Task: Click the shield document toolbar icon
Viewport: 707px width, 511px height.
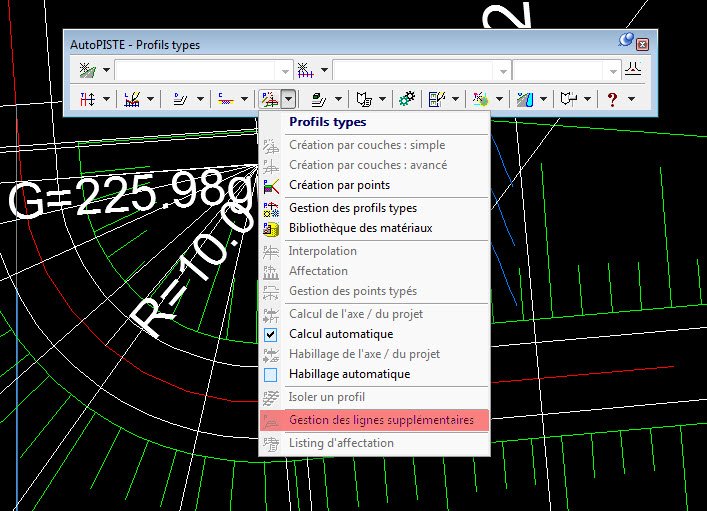Action: pos(364,99)
